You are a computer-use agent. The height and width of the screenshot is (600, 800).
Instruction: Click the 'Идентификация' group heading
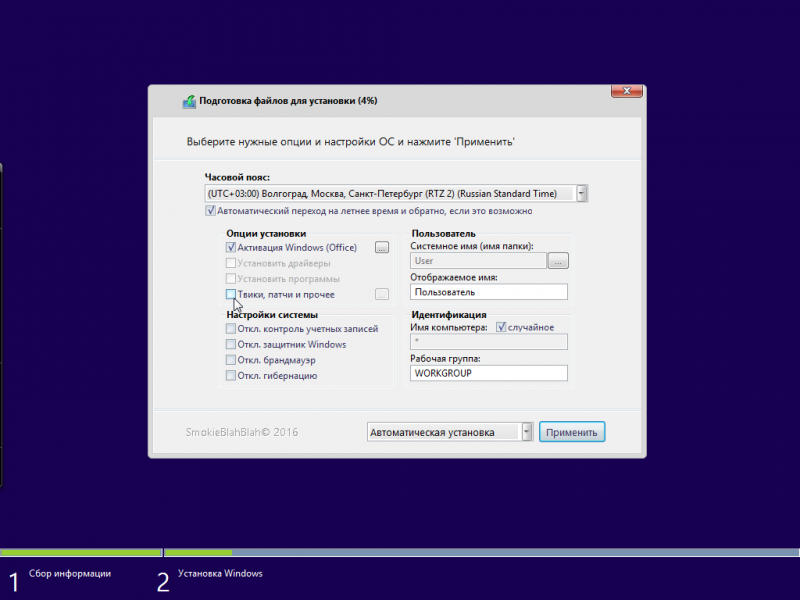click(449, 314)
